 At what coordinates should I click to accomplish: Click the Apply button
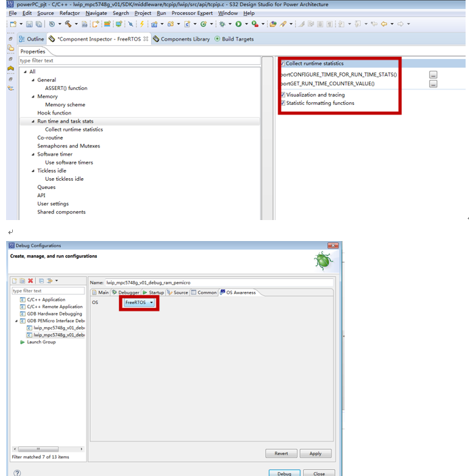(315, 453)
